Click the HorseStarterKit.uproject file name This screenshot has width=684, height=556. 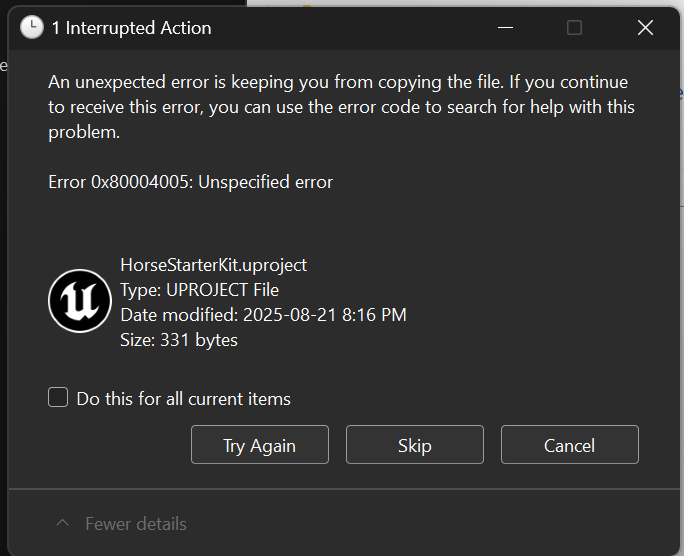click(x=213, y=265)
